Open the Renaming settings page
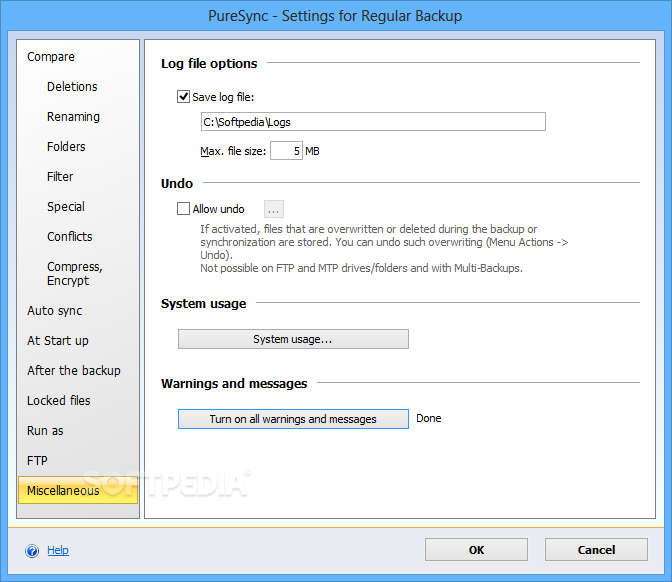 73,117
